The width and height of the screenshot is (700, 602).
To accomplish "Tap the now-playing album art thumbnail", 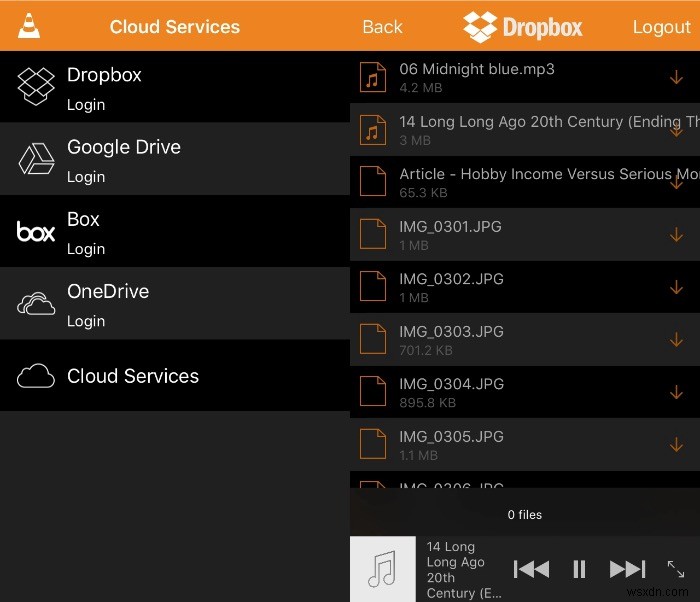I will (383, 569).
